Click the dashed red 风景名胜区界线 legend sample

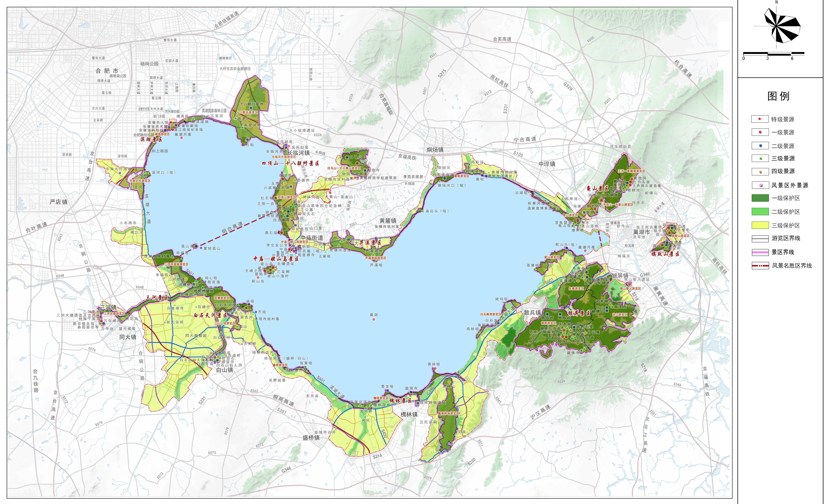coord(760,266)
